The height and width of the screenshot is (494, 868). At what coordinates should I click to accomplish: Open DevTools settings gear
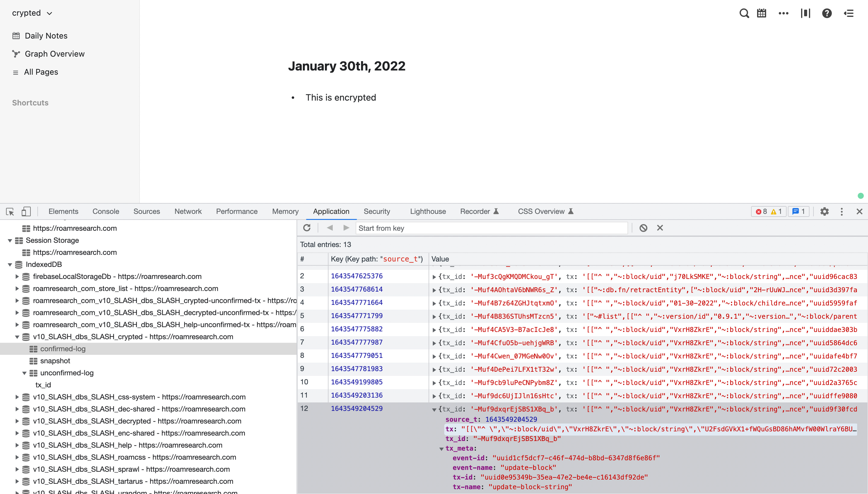[x=825, y=211]
